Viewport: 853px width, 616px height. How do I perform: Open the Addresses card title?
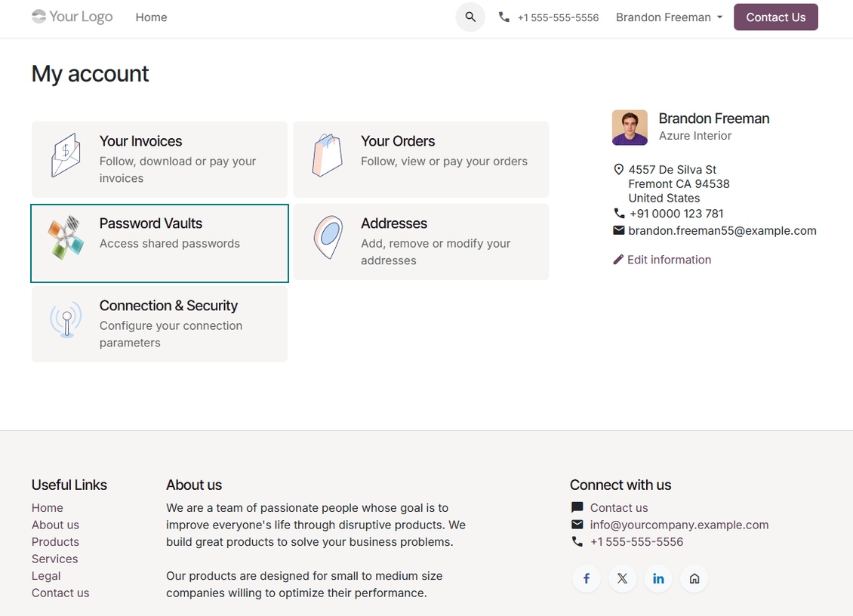(394, 223)
